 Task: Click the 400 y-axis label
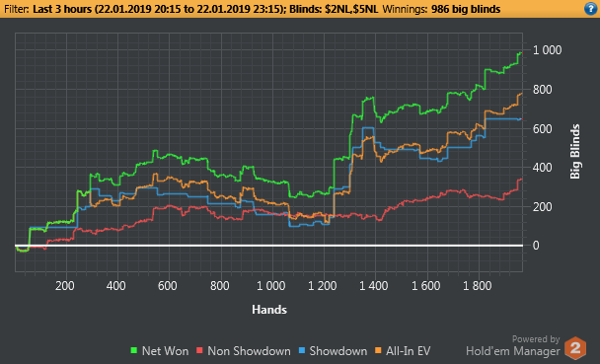pyautogui.click(x=543, y=168)
